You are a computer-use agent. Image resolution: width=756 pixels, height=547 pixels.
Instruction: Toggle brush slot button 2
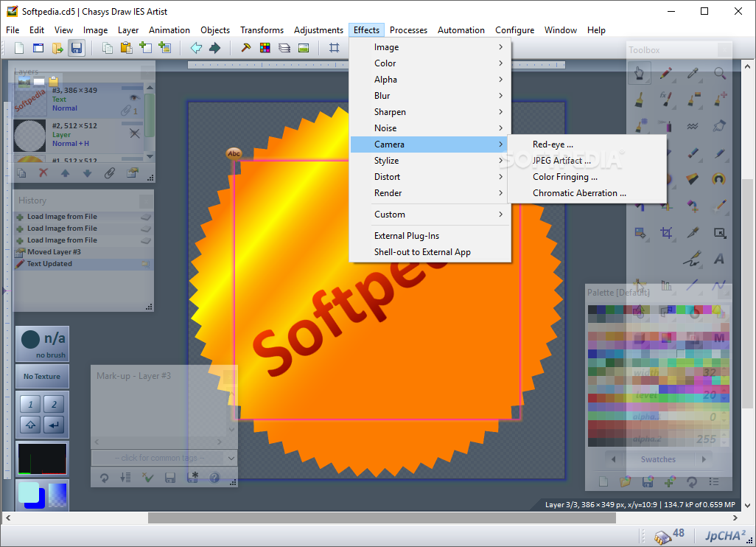click(x=54, y=404)
